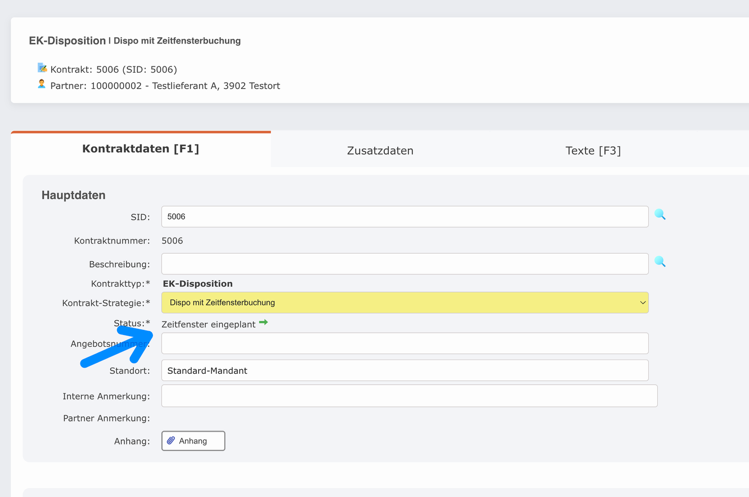Click the status text Zeitfenster eingeplant
This screenshot has height=497, width=749.
coord(208,325)
